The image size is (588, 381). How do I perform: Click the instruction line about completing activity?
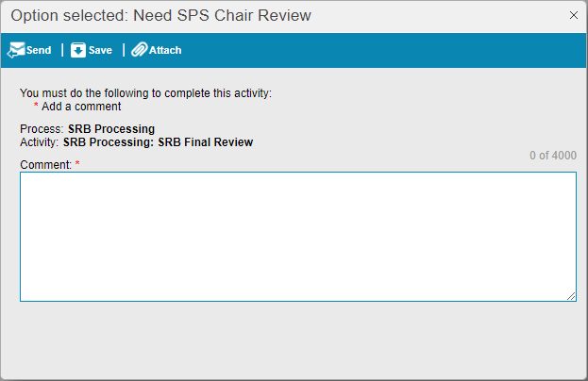[146, 93]
